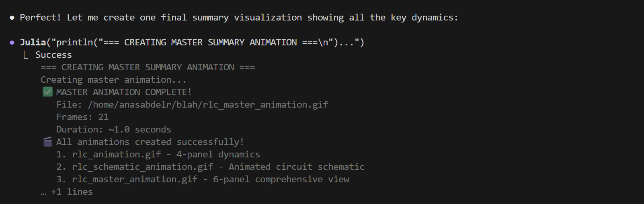
Task: Click the white bullet beside the "Perfect!" message
Action: 12,18
